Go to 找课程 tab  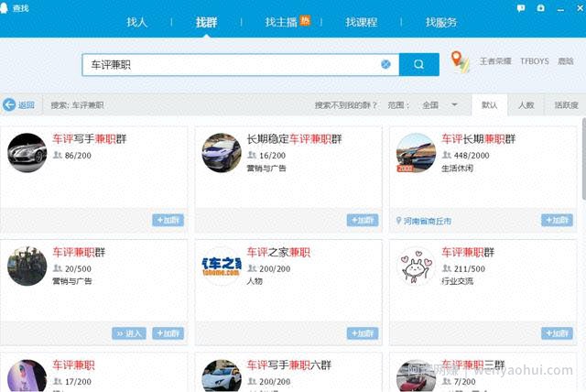click(361, 22)
